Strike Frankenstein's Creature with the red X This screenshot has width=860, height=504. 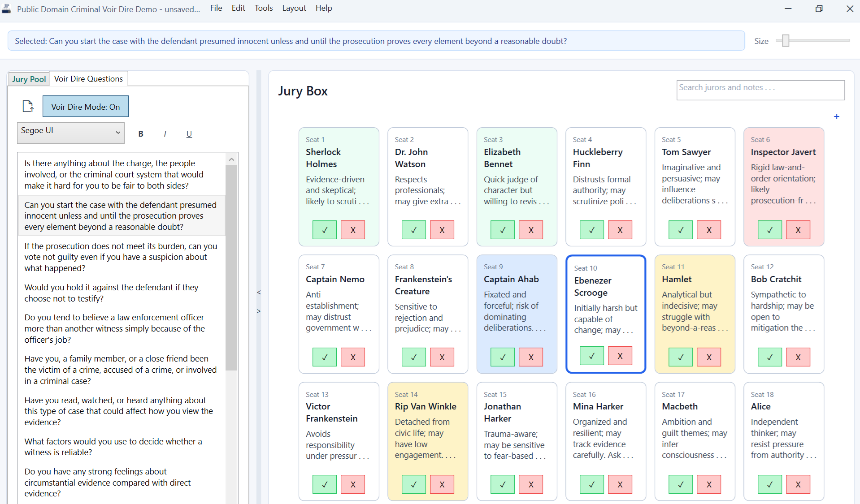(442, 357)
